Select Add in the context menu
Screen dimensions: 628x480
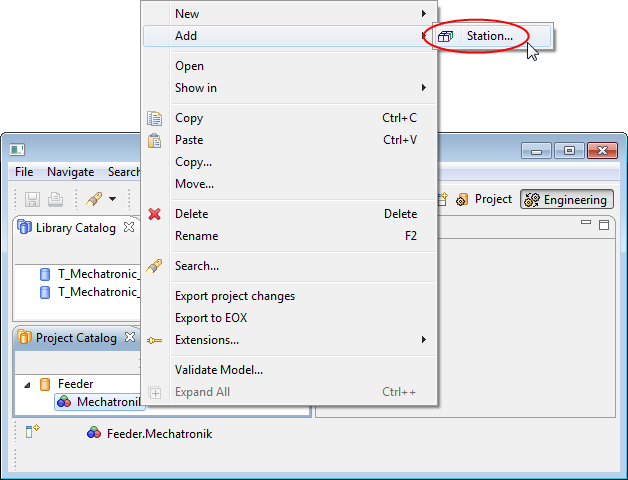tap(290, 36)
